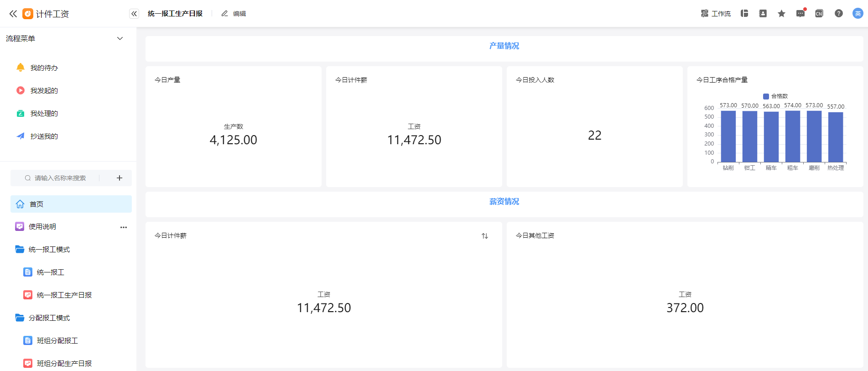Click the 薪资情况 section heading

click(504, 202)
